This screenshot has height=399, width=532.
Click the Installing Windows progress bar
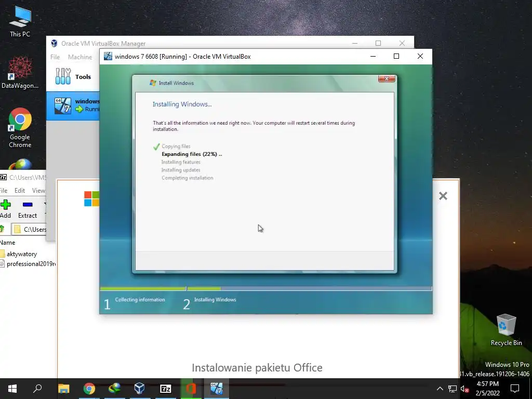click(310, 289)
